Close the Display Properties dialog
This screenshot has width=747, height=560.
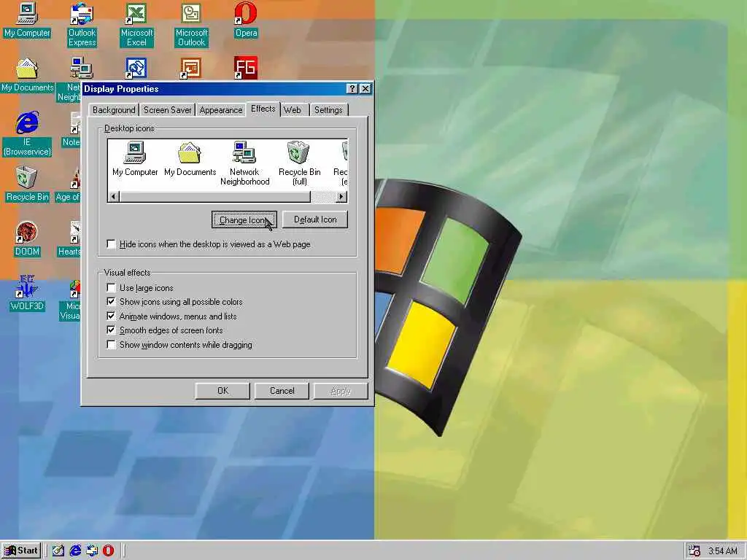tap(365, 88)
